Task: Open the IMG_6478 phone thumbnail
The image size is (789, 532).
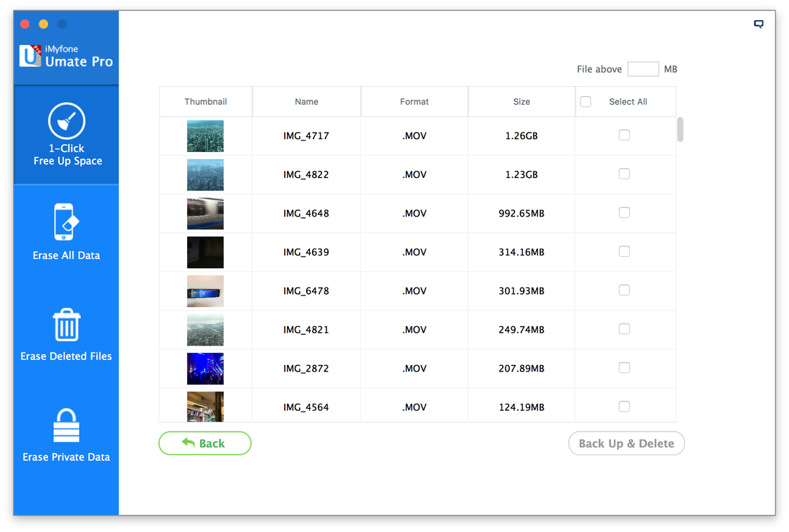Action: 205,290
